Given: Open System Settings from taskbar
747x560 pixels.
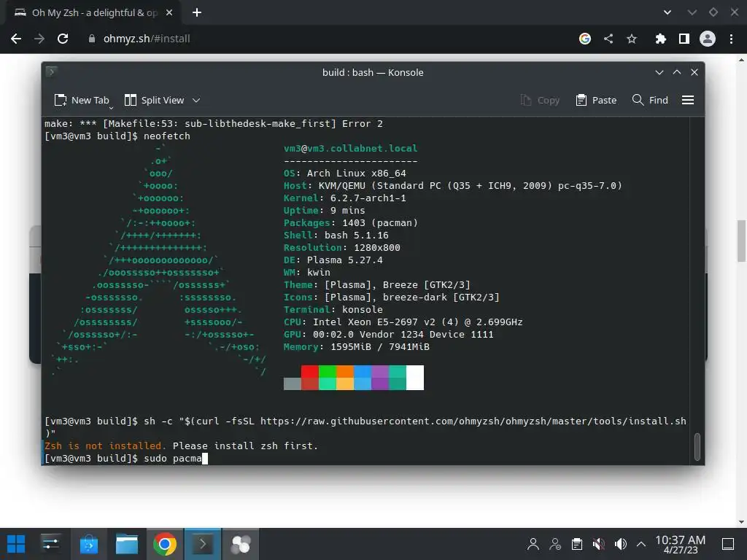Looking at the screenshot, I should (x=50, y=544).
